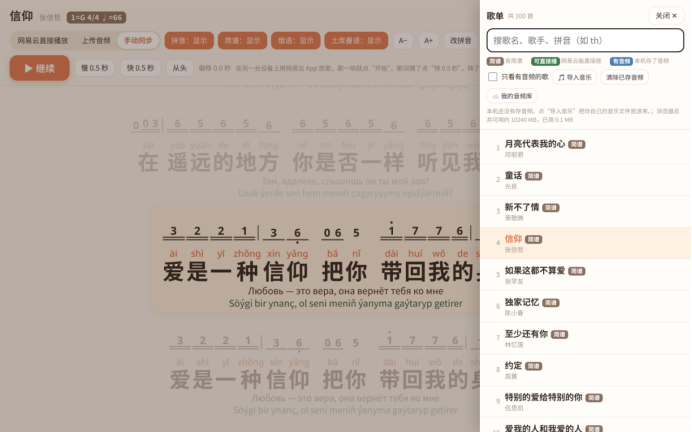This screenshot has width=692, height=432.
Task: Toggle 拼音 display button
Action: pos(189,41)
